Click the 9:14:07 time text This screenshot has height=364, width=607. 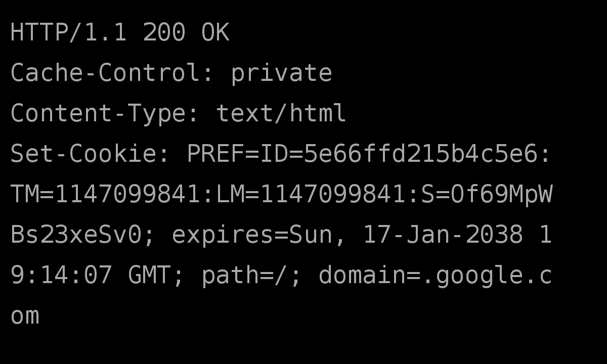61,275
